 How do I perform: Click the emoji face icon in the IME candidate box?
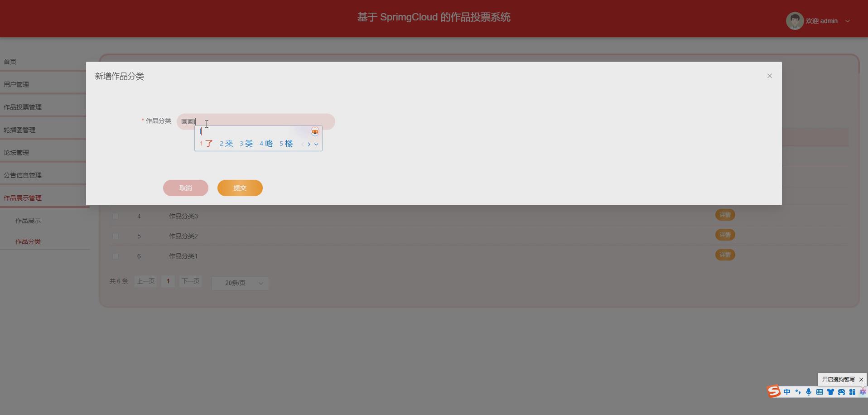point(315,132)
